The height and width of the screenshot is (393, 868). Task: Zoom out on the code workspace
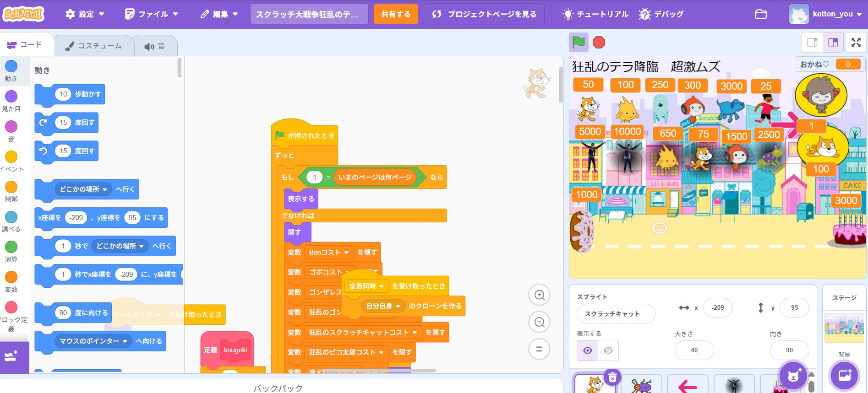[539, 323]
